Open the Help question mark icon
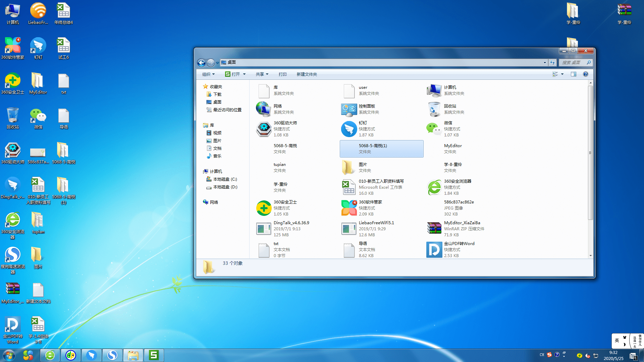 point(585,74)
